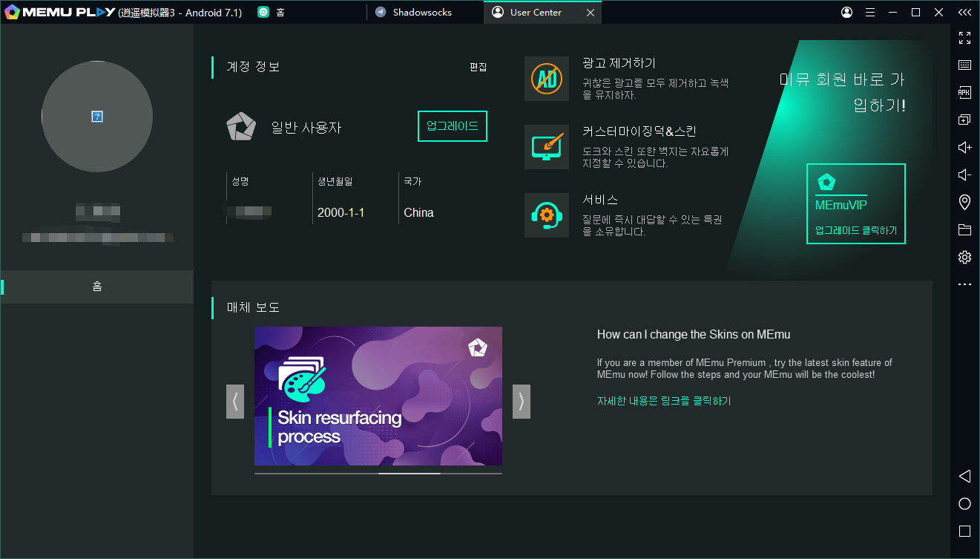Open the keyboard mapping icon
Image resolution: width=980 pixels, height=559 pixels.
pos(964,65)
